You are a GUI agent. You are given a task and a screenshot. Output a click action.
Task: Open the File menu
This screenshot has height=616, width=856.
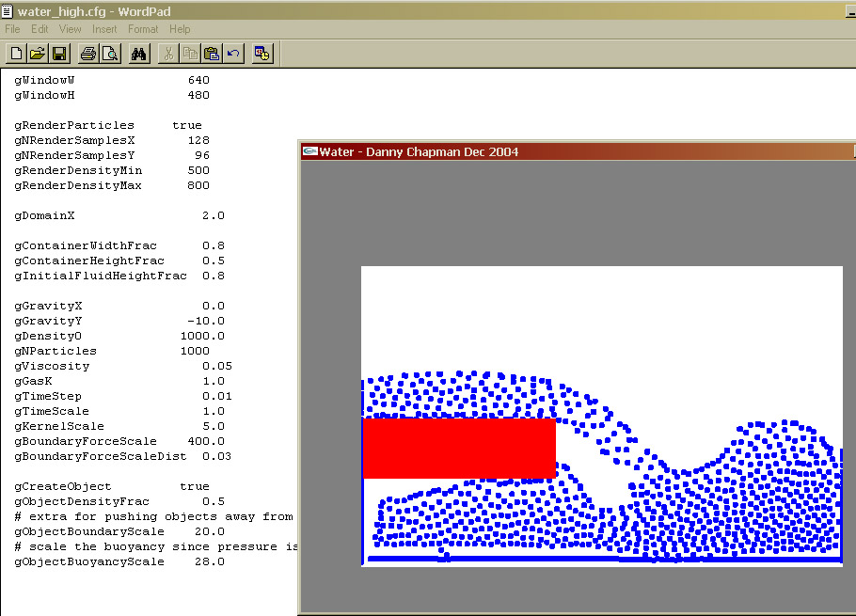click(x=12, y=29)
